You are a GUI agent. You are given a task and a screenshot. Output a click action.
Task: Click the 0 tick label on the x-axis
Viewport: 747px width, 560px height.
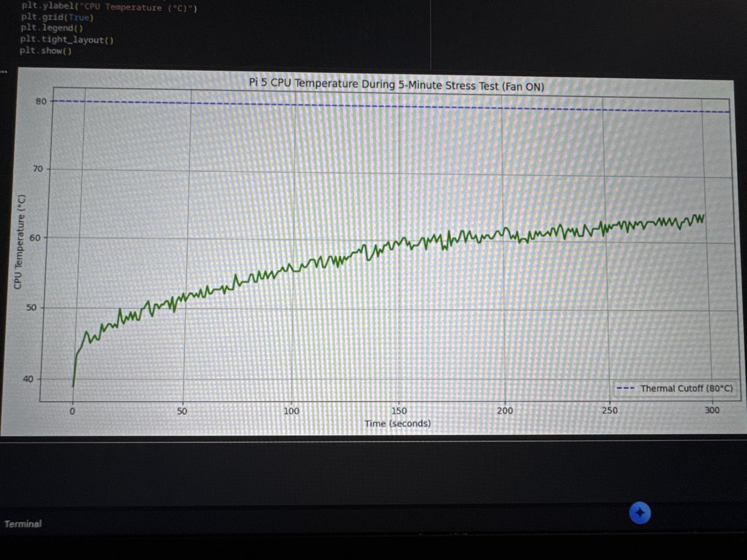[73, 410]
